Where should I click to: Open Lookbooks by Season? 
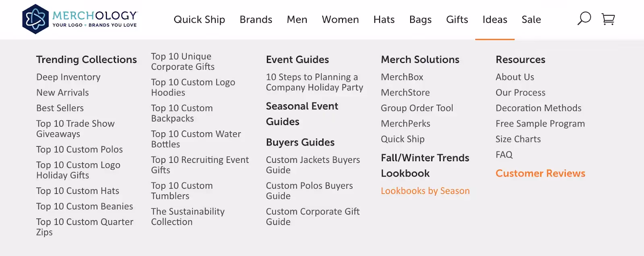425,191
